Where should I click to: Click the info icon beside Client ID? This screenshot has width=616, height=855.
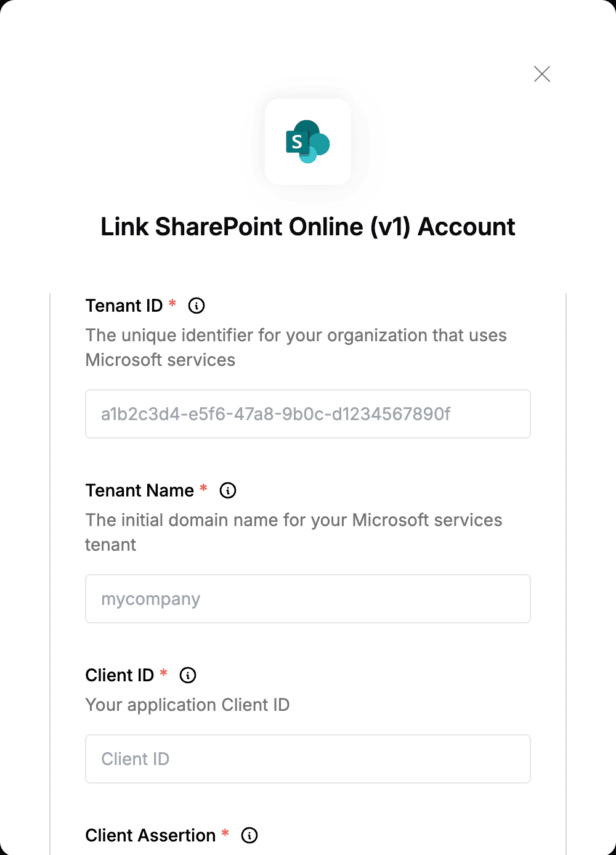pyautogui.click(x=188, y=675)
